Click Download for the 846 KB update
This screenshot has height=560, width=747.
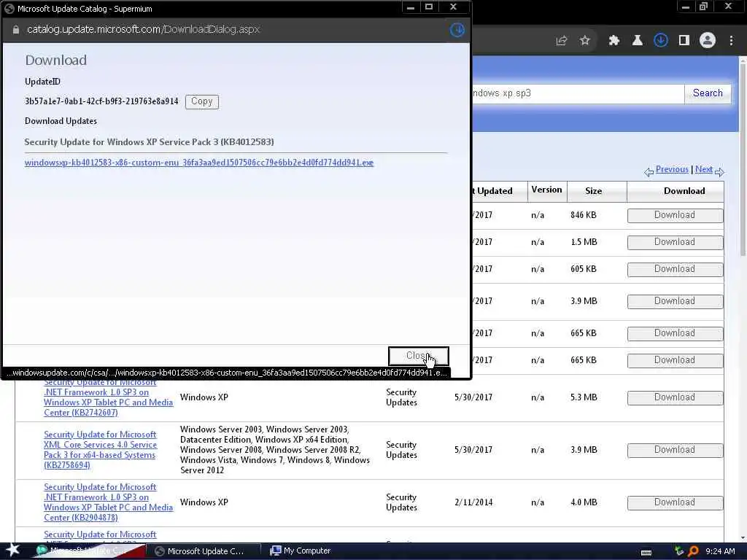click(675, 215)
